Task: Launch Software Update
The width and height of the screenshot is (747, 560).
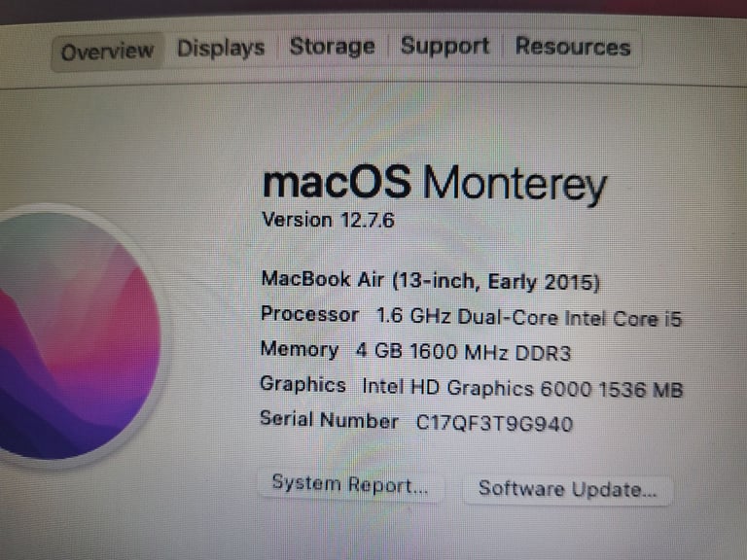Action: point(567,489)
